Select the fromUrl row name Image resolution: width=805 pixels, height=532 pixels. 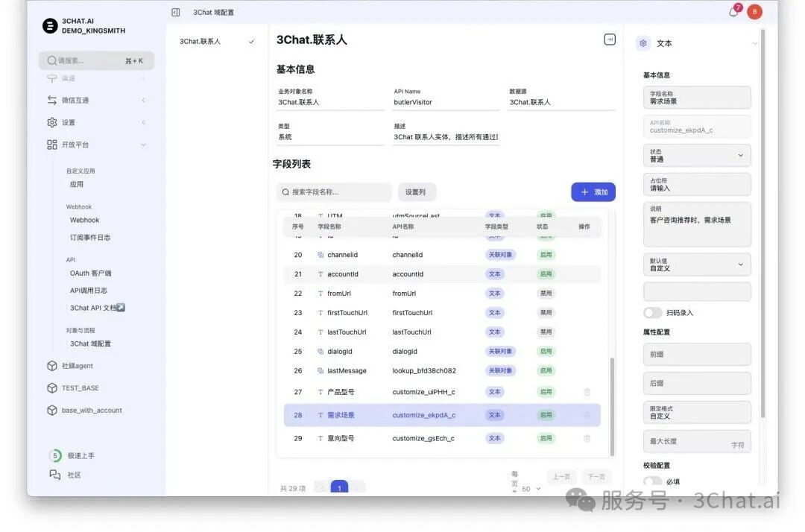pyautogui.click(x=339, y=294)
